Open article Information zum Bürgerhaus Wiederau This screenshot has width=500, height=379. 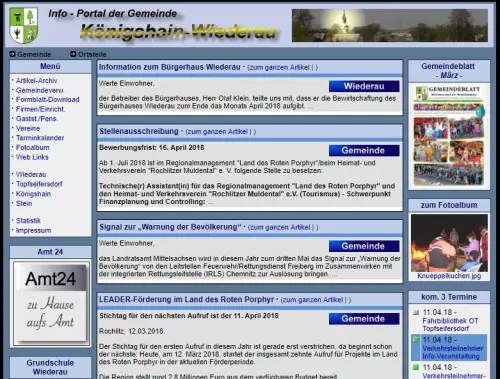[x=169, y=67]
